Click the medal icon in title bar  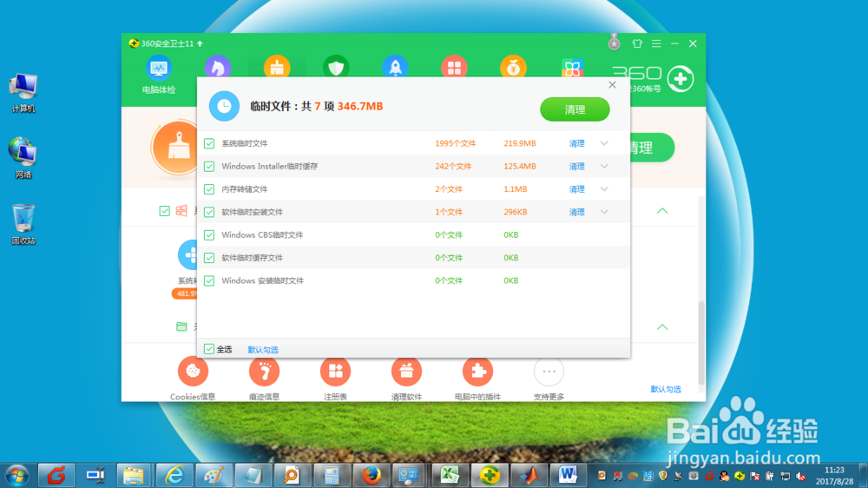coord(614,43)
